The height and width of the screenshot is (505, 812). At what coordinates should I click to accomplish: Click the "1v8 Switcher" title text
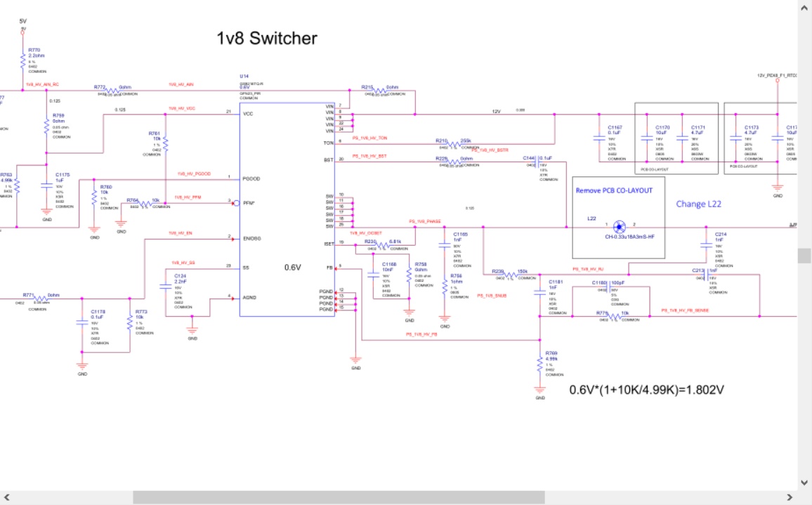(x=267, y=39)
